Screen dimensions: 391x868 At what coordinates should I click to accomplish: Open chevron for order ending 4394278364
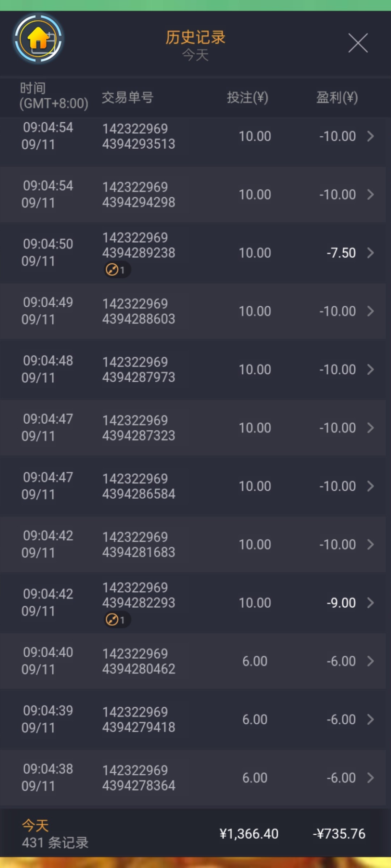click(370, 778)
